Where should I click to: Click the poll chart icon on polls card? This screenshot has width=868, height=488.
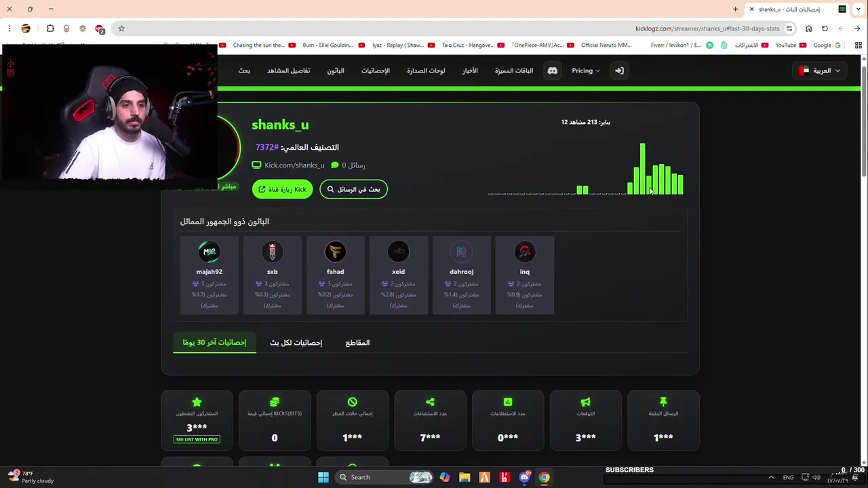pyautogui.click(x=508, y=402)
